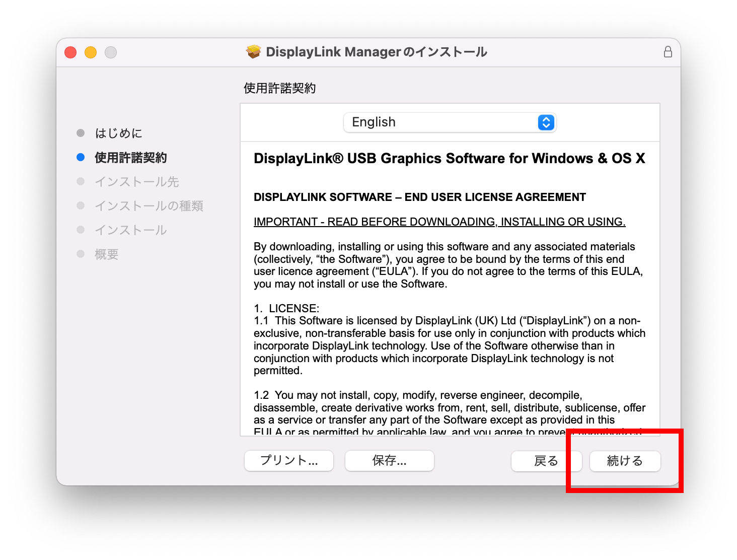Select 使用許諾契約 step in sidebar
Screen dimensions: 737x560
131,158
